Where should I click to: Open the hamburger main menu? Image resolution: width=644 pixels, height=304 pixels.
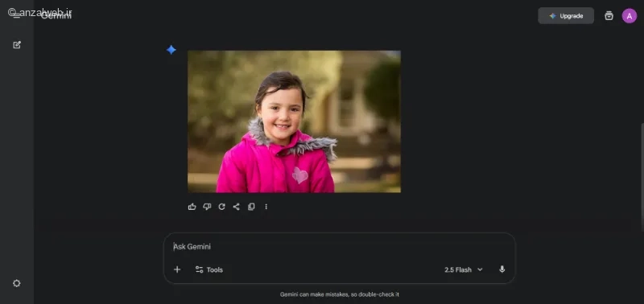tap(16, 15)
